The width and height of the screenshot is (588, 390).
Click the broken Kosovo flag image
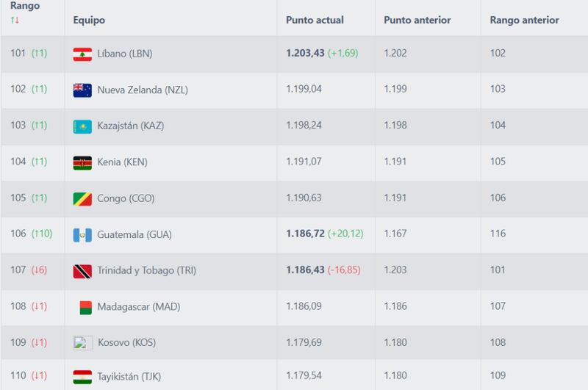[83, 343]
